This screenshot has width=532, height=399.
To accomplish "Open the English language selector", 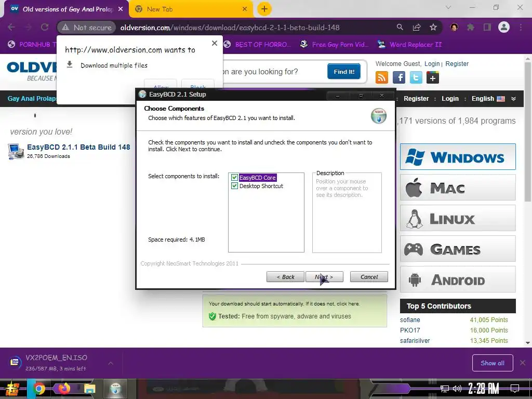I will [x=488, y=99].
